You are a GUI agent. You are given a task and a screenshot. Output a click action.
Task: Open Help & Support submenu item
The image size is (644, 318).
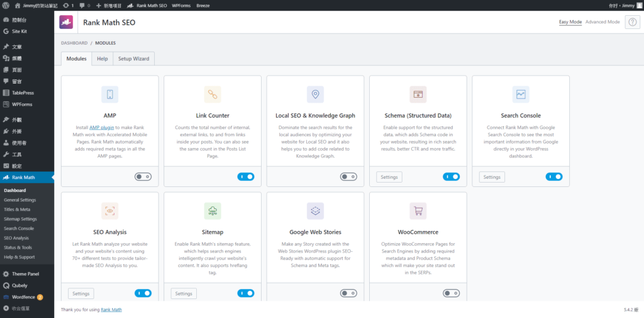[19, 257]
